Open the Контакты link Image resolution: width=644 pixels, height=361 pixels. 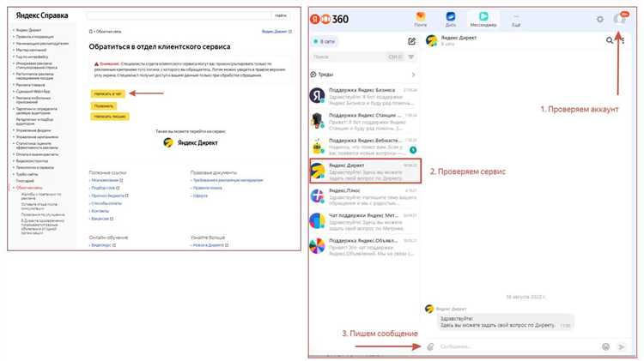tap(99, 211)
